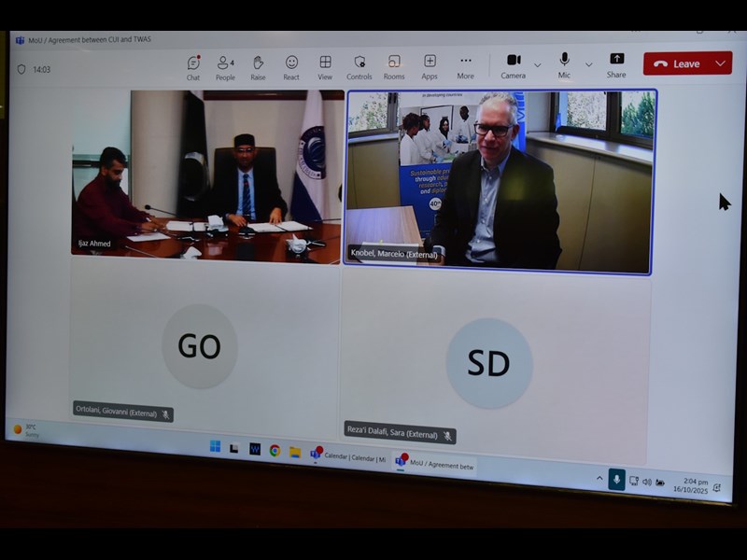Select Knobel, Marcelo video tile
Viewport: 747px width, 560px height.
point(500,182)
